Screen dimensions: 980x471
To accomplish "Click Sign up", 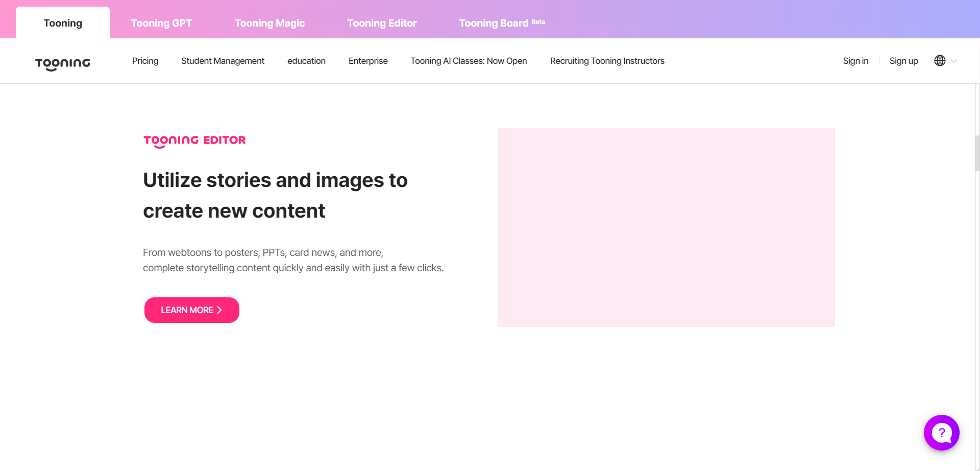I will [x=903, y=61].
